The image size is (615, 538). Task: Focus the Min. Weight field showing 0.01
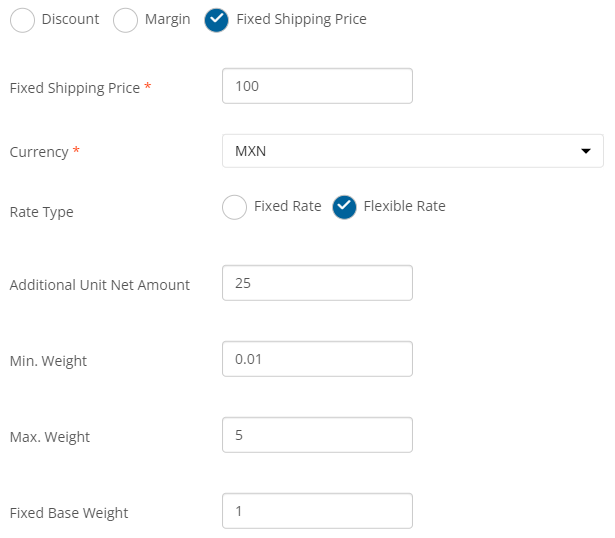tap(317, 359)
